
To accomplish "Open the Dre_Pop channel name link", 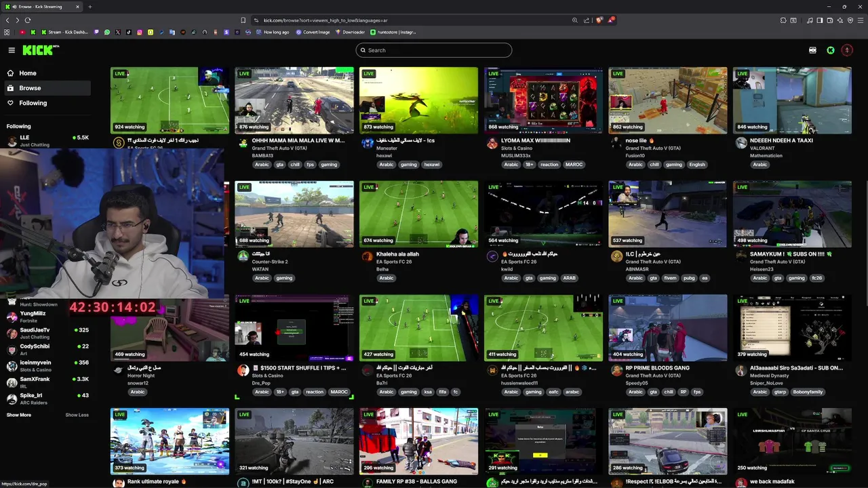I will click(262, 383).
